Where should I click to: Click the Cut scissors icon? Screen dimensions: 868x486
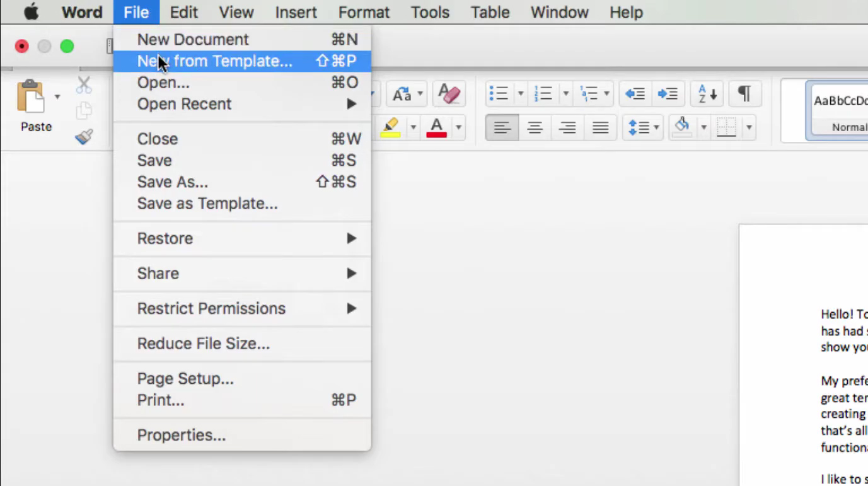pyautogui.click(x=84, y=84)
